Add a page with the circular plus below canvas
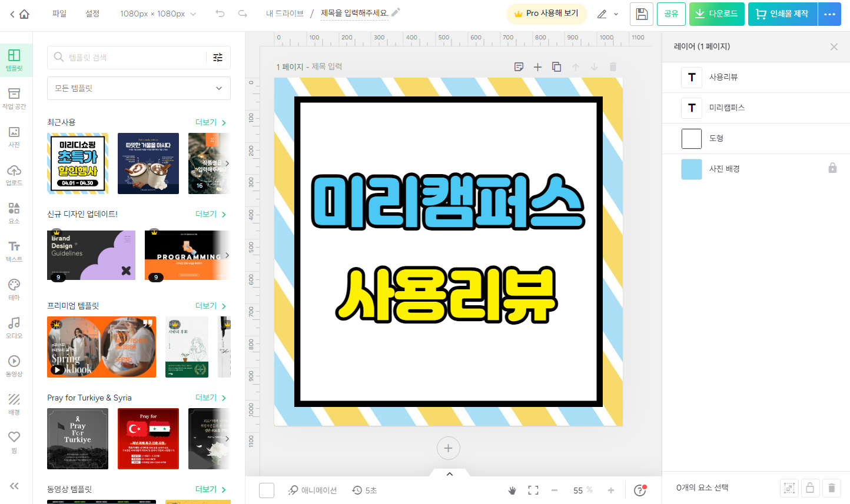850x504 pixels. click(x=449, y=448)
